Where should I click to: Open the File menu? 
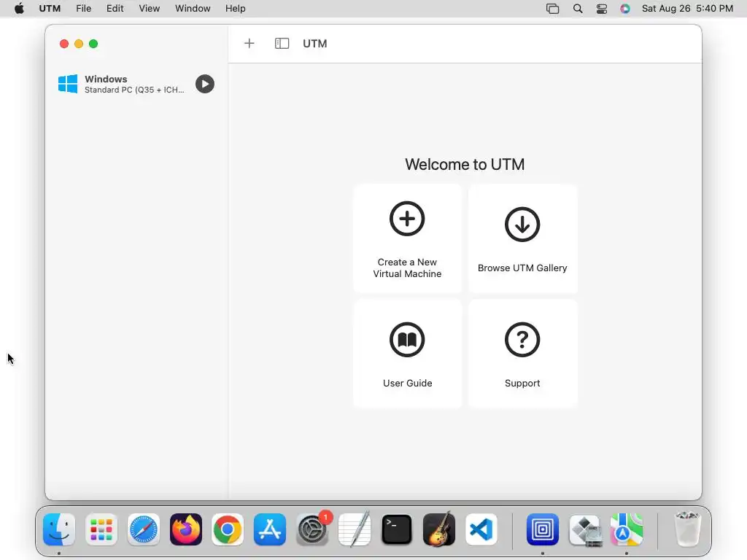83,9
